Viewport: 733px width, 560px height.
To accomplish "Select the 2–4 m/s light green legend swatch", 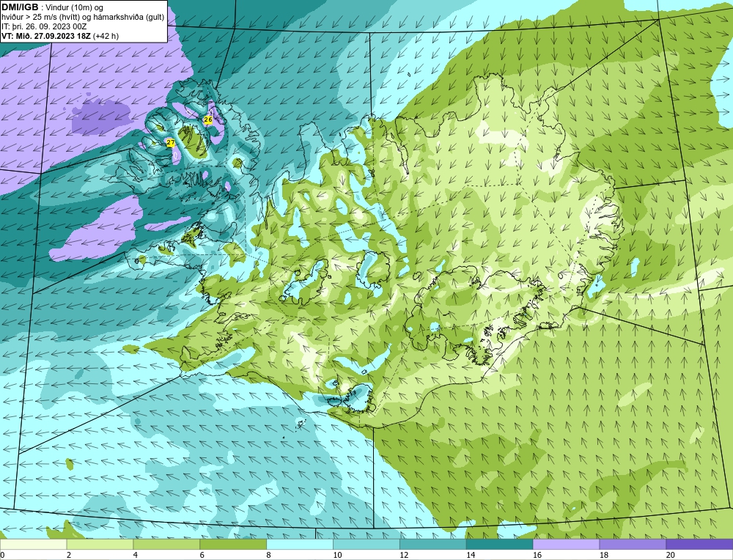I will pos(100,544).
